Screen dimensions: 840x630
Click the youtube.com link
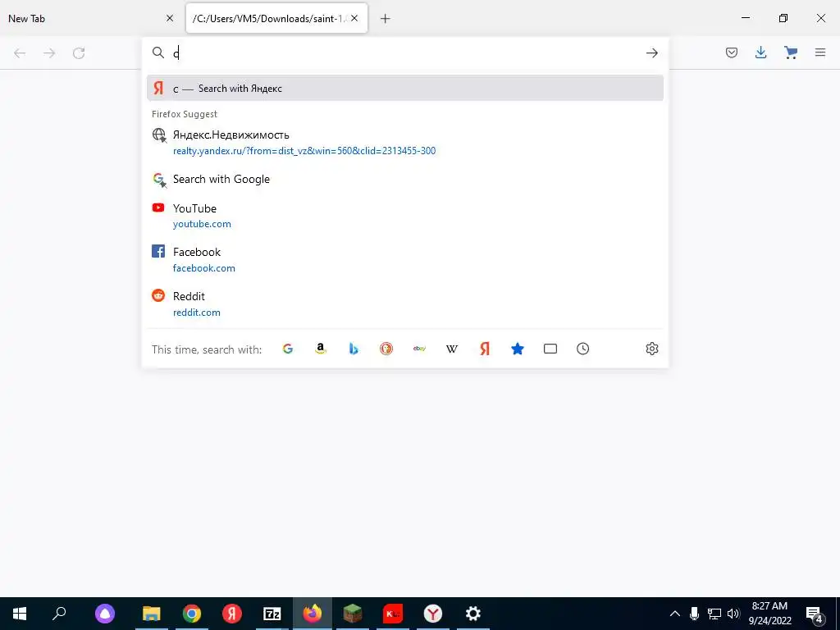(202, 224)
